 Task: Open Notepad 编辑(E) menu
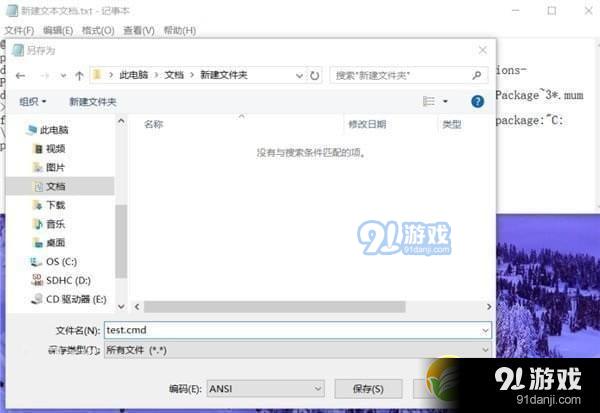coord(58,30)
